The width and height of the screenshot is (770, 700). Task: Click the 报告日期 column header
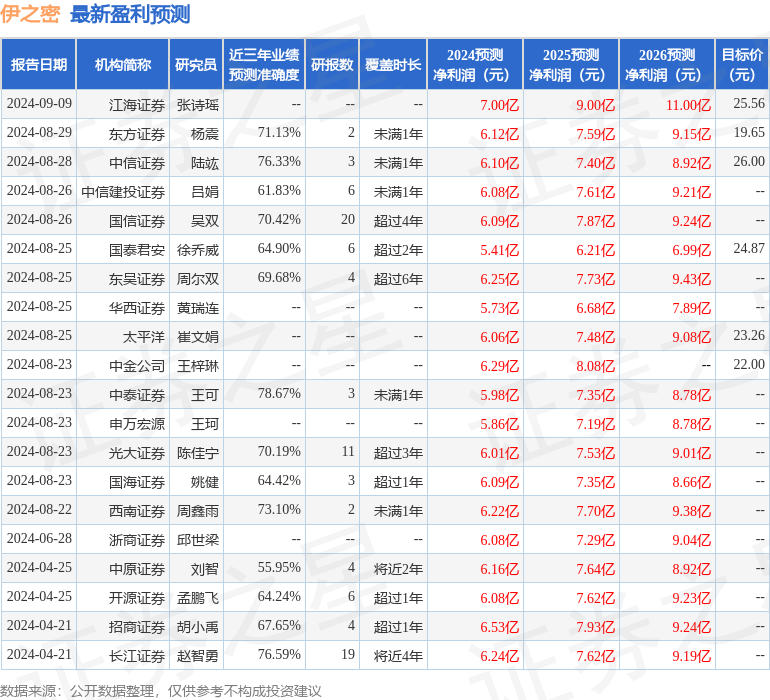point(39,64)
